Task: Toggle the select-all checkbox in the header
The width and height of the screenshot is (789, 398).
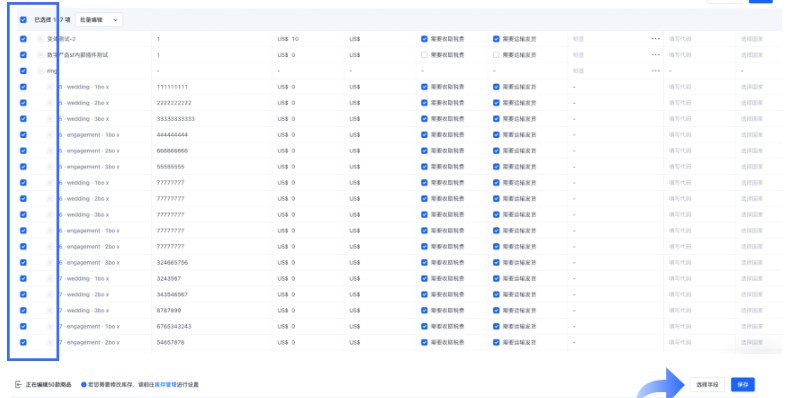Action: [x=23, y=20]
